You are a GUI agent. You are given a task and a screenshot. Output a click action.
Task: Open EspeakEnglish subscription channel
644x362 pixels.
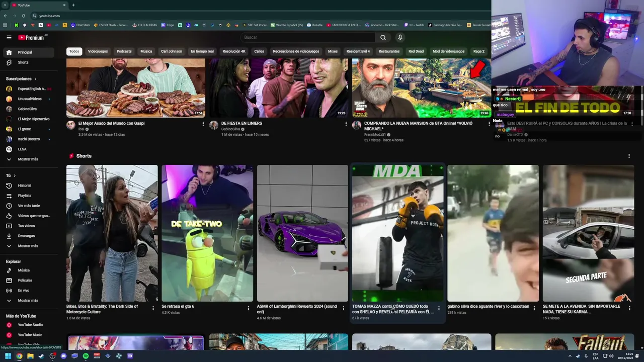(x=29, y=88)
